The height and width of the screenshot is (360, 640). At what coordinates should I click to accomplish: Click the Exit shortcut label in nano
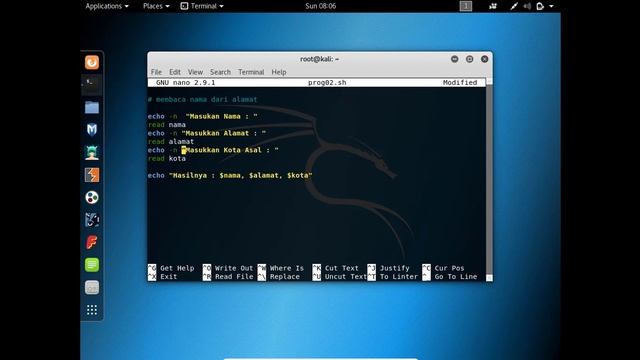tap(169, 277)
